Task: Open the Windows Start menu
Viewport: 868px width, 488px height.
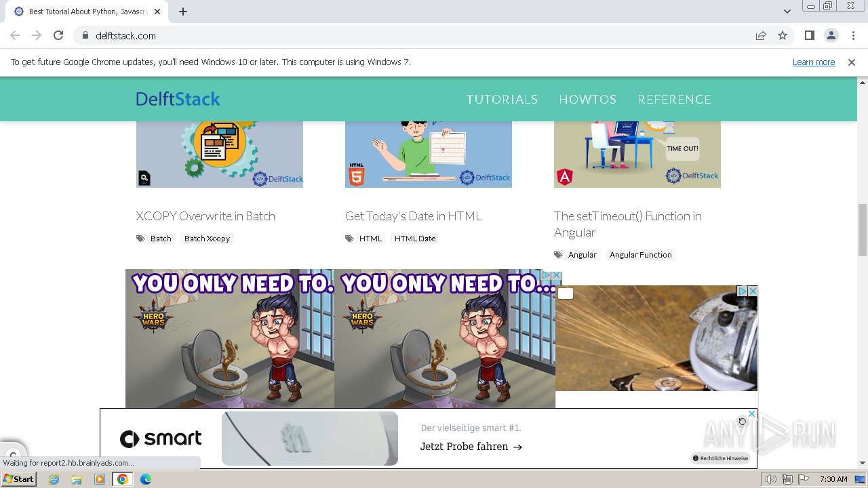Action: point(18,479)
